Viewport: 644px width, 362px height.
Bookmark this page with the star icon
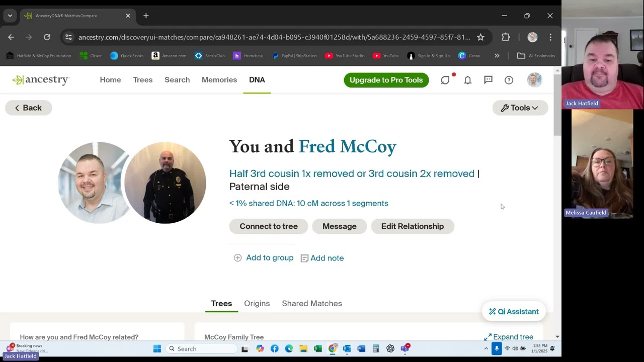(480, 37)
